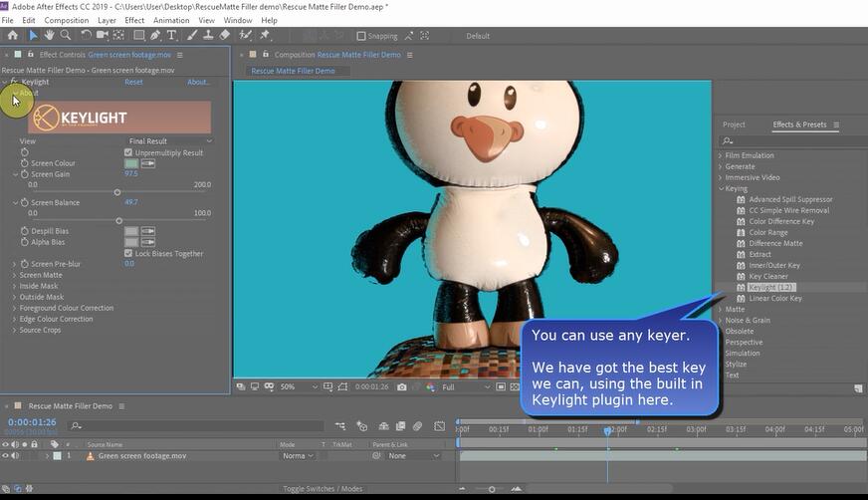
Task: Select the Type text tool
Action: 171,36
